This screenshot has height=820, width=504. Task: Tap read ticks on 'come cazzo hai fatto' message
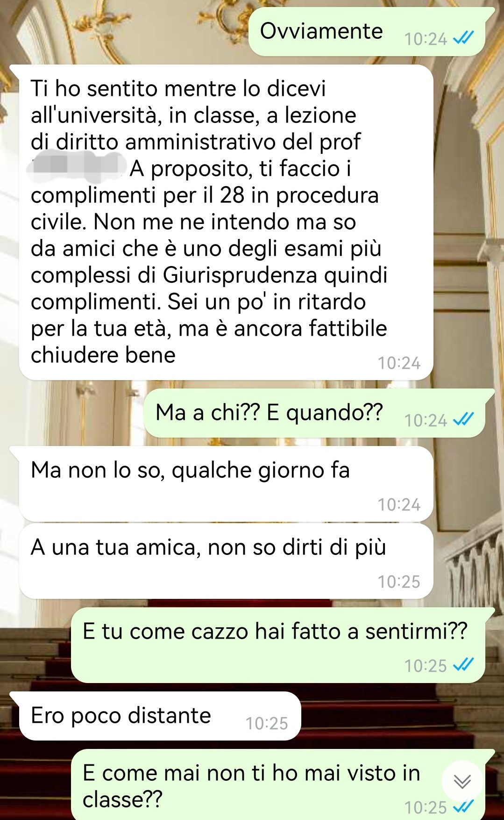(464, 664)
